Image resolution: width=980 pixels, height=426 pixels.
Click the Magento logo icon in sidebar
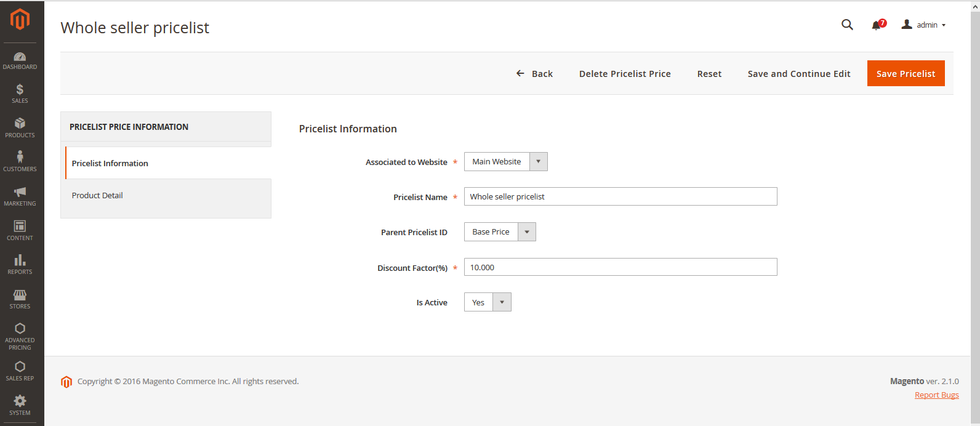(x=20, y=19)
